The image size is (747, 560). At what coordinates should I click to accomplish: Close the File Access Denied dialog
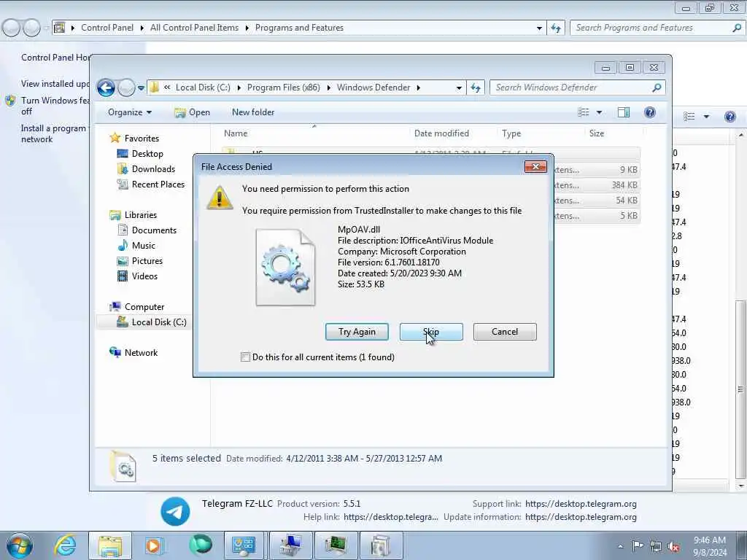click(x=535, y=167)
